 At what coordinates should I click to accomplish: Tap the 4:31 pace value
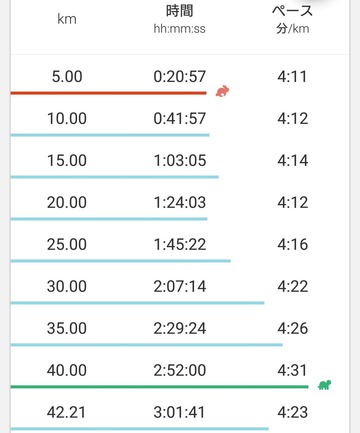coord(292,370)
